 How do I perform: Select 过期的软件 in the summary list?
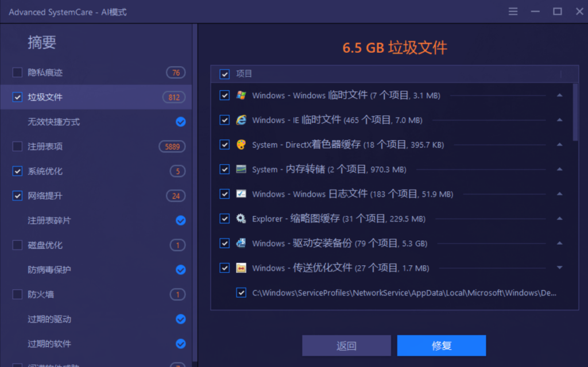(49, 343)
